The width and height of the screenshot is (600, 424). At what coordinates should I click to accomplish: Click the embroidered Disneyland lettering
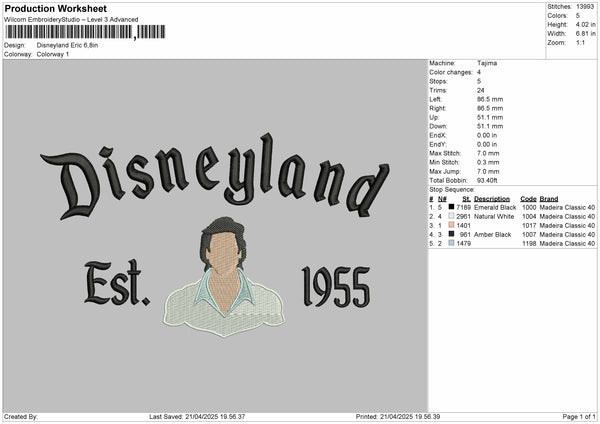point(215,176)
